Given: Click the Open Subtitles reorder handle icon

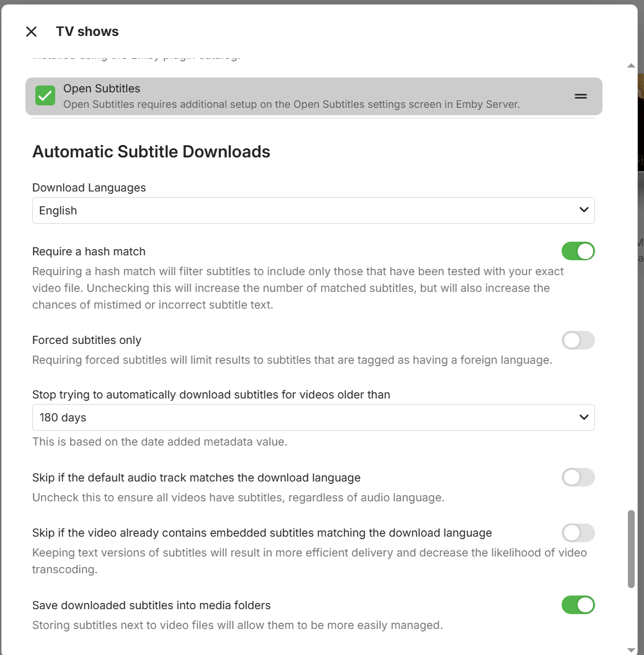Looking at the screenshot, I should tap(580, 96).
